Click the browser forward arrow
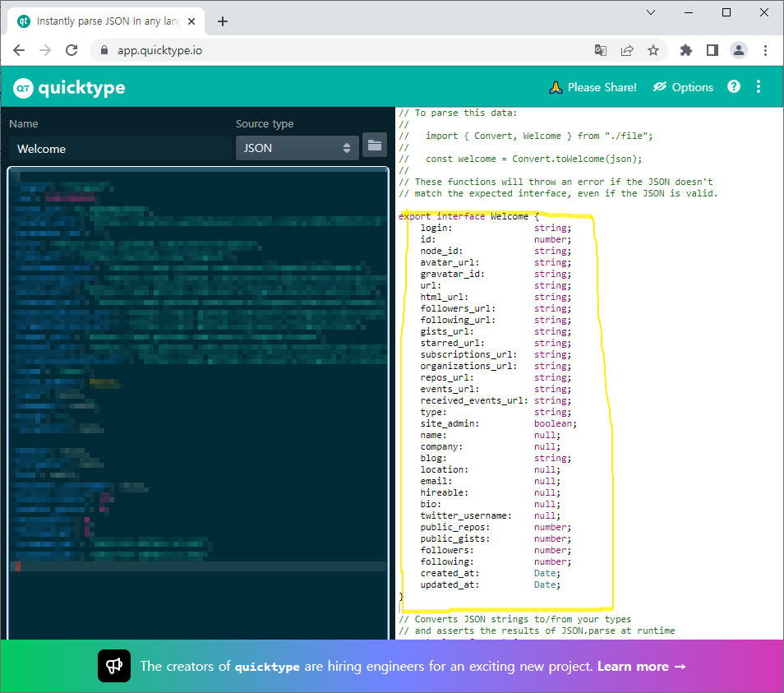Screen dimensions: 784x693 pos(45,50)
